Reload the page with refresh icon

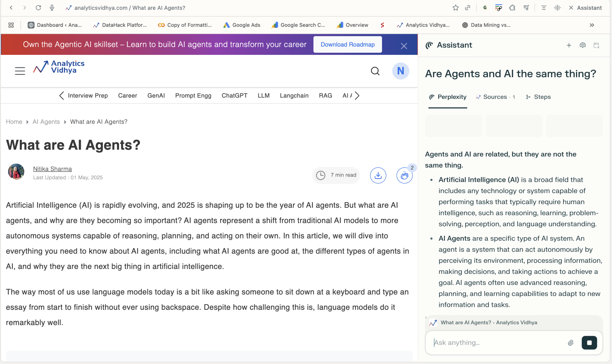(x=38, y=8)
